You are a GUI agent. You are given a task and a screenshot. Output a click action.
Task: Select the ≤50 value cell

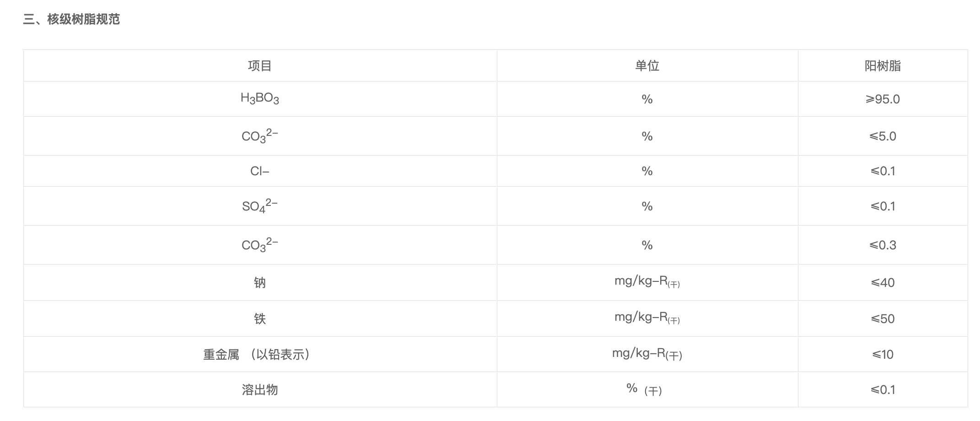point(883,319)
